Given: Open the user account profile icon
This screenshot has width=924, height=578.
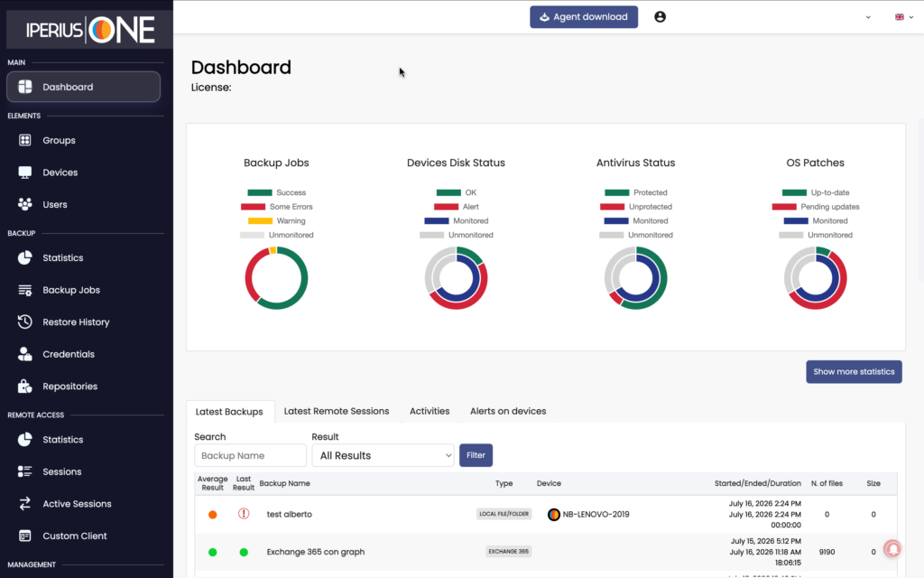Looking at the screenshot, I should point(660,17).
